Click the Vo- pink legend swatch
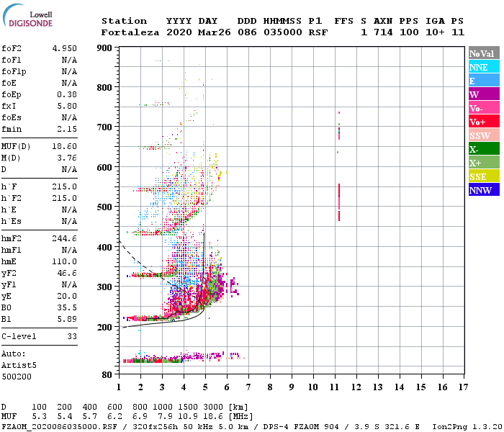 [484, 108]
